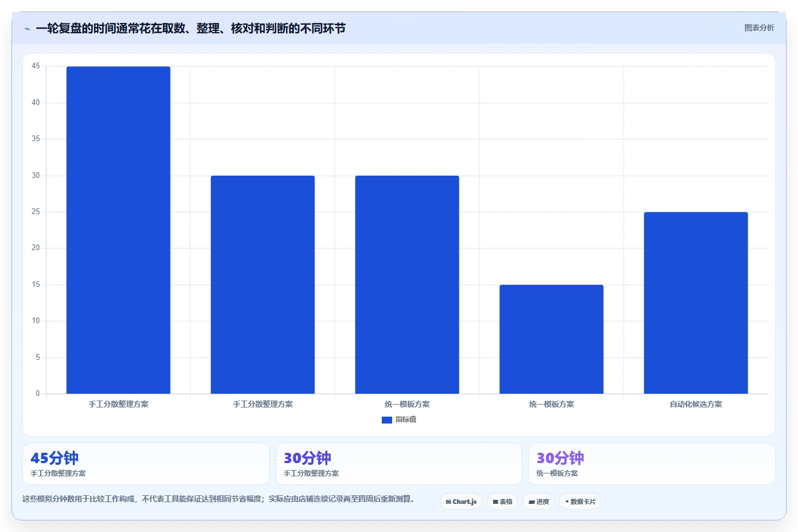
Task: Click y-axis tick label 35
Action: [x=36, y=139]
